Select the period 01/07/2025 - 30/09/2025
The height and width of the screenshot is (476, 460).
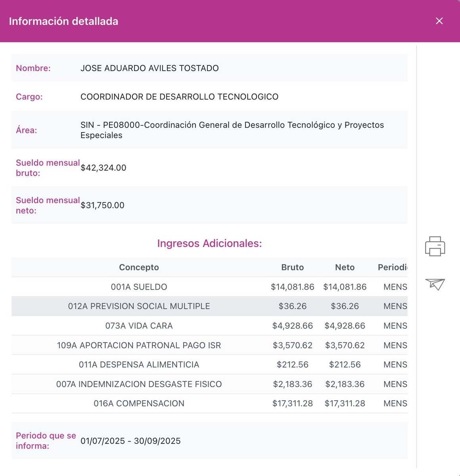tap(130, 441)
